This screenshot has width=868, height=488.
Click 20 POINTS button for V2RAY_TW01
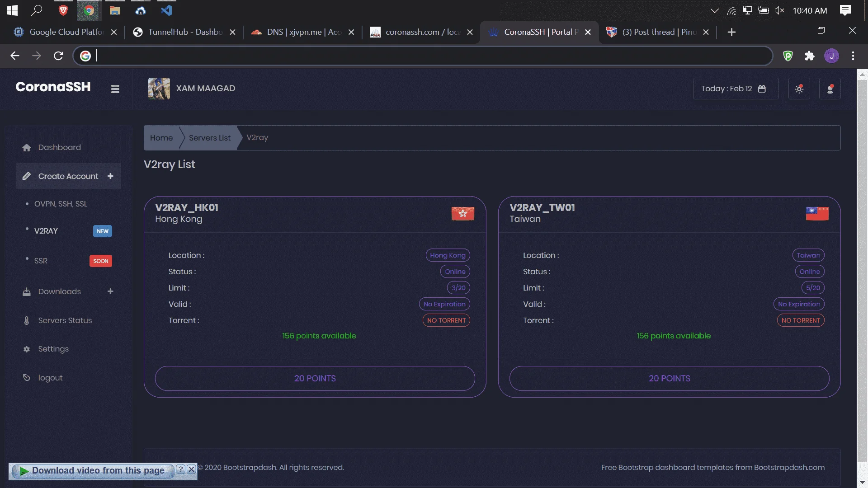(x=669, y=378)
